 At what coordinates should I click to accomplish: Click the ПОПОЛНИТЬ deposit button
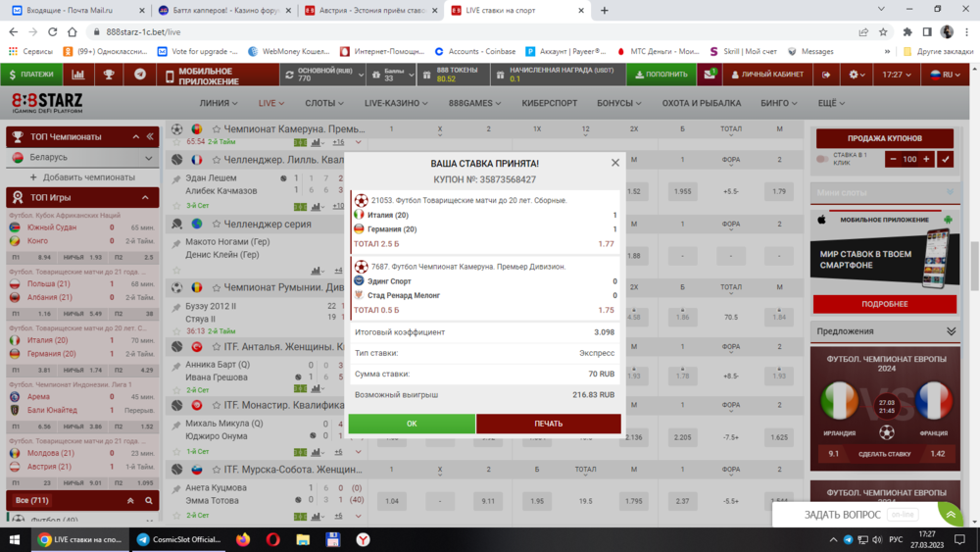(x=661, y=75)
